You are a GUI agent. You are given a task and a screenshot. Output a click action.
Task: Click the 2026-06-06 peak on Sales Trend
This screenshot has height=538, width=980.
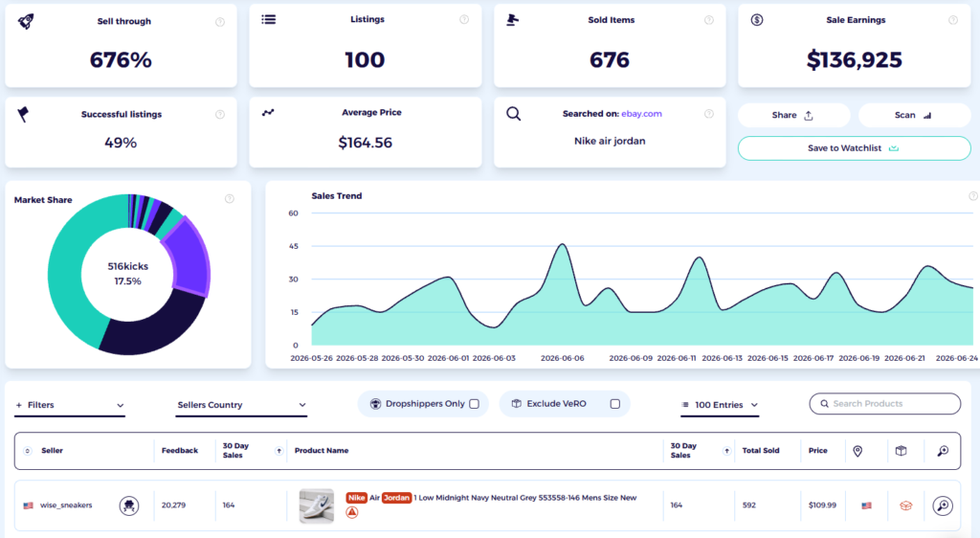pyautogui.click(x=563, y=244)
